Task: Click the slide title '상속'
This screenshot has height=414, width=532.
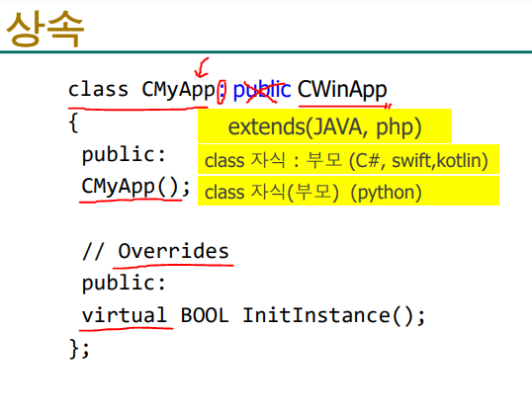Action: 45,28
